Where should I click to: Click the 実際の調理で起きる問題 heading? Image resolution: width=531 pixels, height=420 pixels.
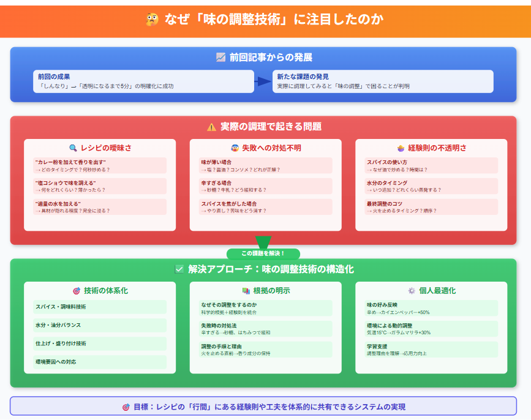[271, 127]
